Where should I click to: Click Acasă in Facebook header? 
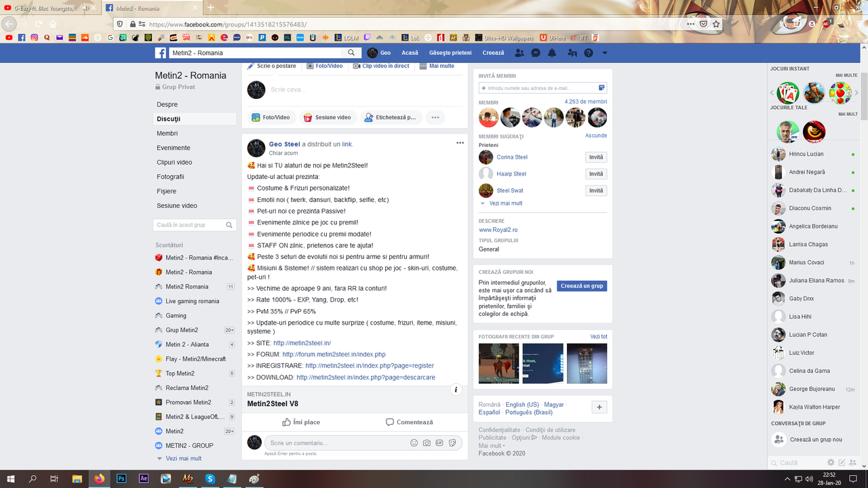pos(410,53)
